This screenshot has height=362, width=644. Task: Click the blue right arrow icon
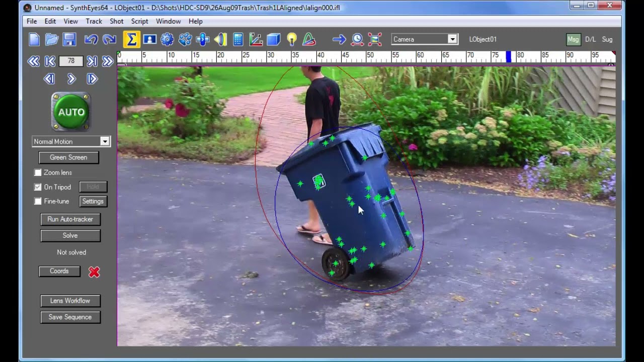(339, 39)
